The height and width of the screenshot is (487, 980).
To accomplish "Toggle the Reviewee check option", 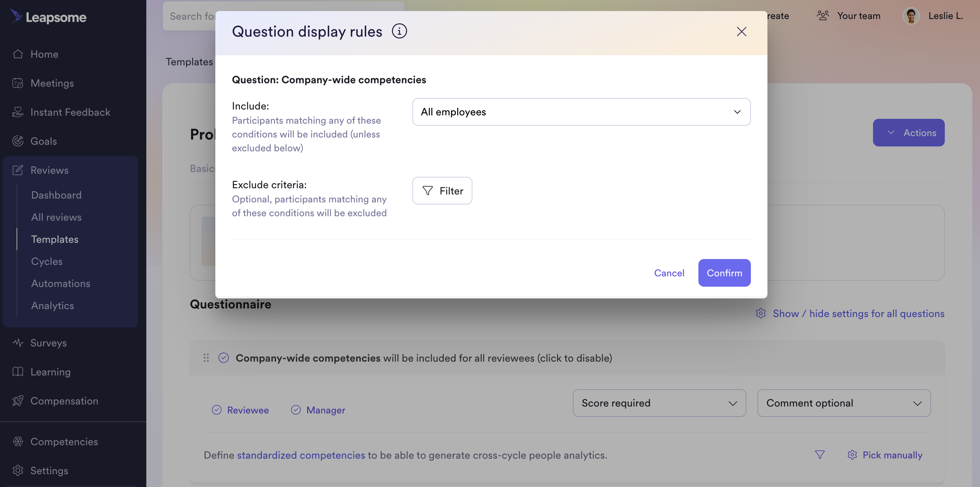I will pyautogui.click(x=217, y=410).
